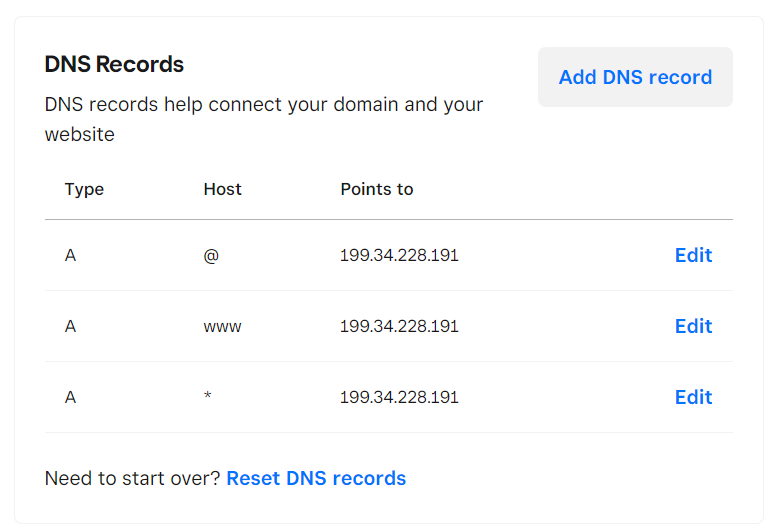The image size is (776, 530).
Task: Edit the wildcard * host record
Action: tap(693, 397)
